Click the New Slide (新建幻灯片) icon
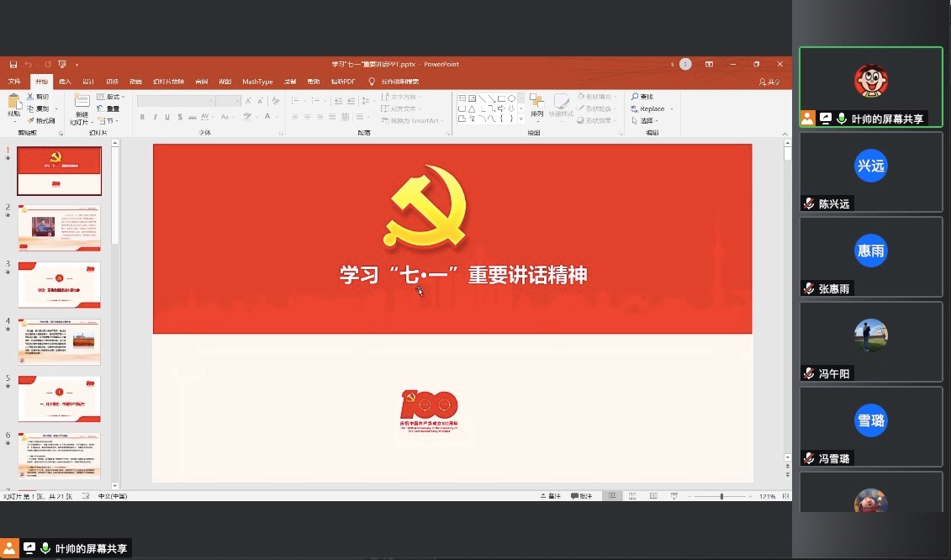The image size is (951, 560). (82, 101)
